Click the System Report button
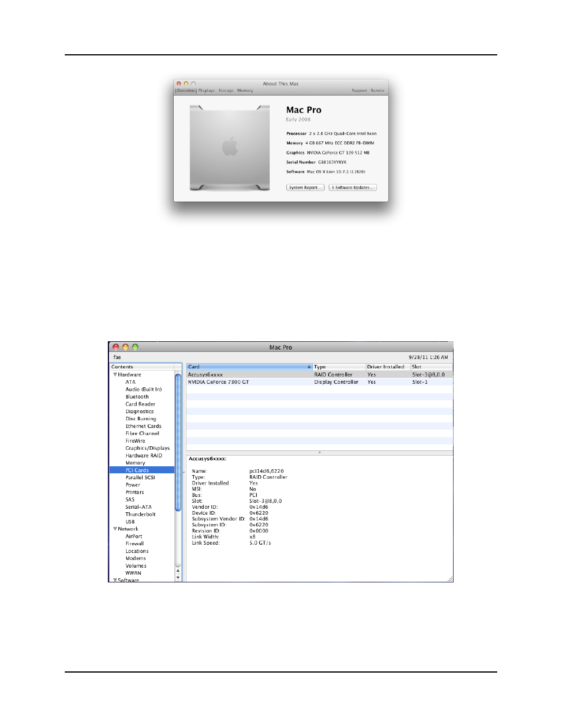 (305, 187)
